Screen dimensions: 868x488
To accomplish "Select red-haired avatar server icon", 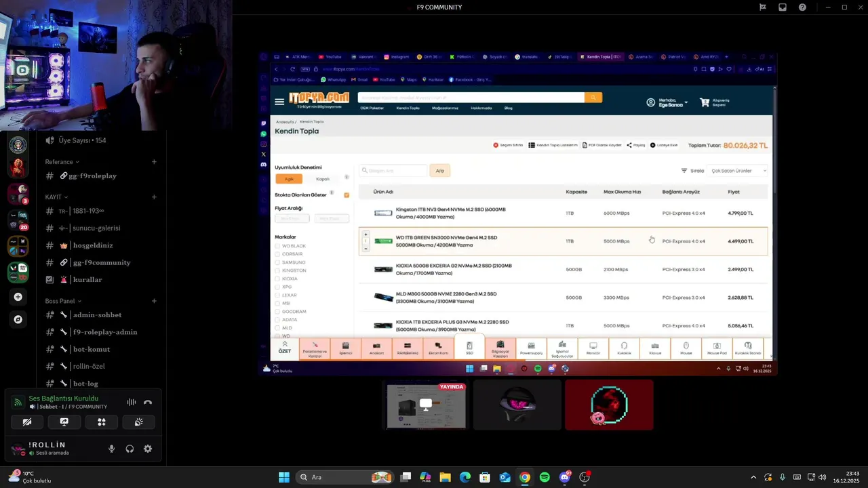I will 18,166.
